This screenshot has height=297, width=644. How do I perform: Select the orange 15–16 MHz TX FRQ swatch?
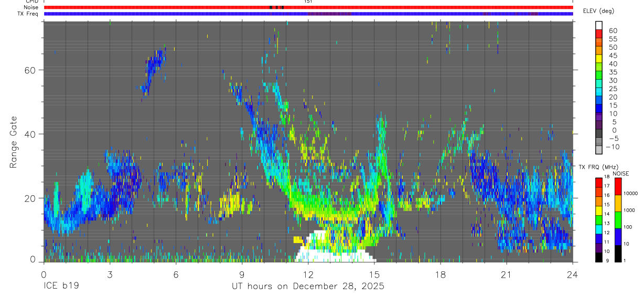599,202
